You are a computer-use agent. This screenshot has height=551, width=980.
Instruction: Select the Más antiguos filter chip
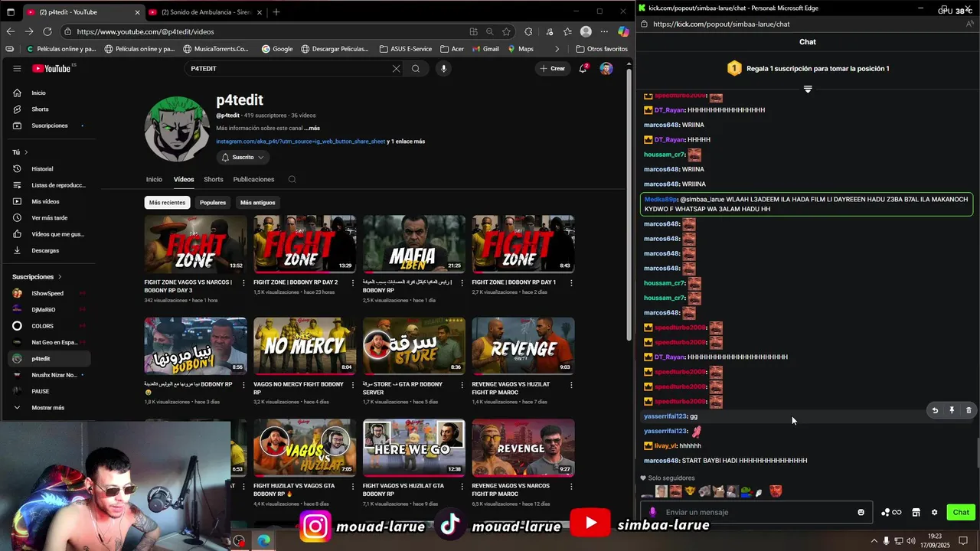(257, 203)
